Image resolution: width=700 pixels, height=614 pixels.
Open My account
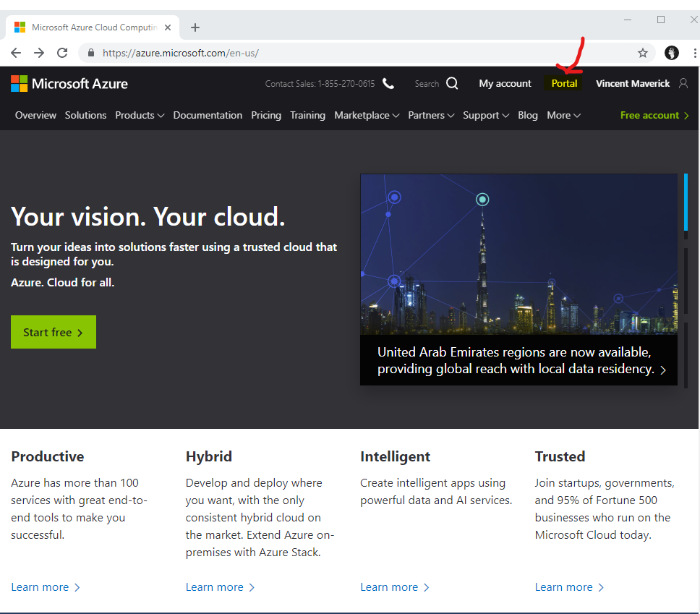505,83
